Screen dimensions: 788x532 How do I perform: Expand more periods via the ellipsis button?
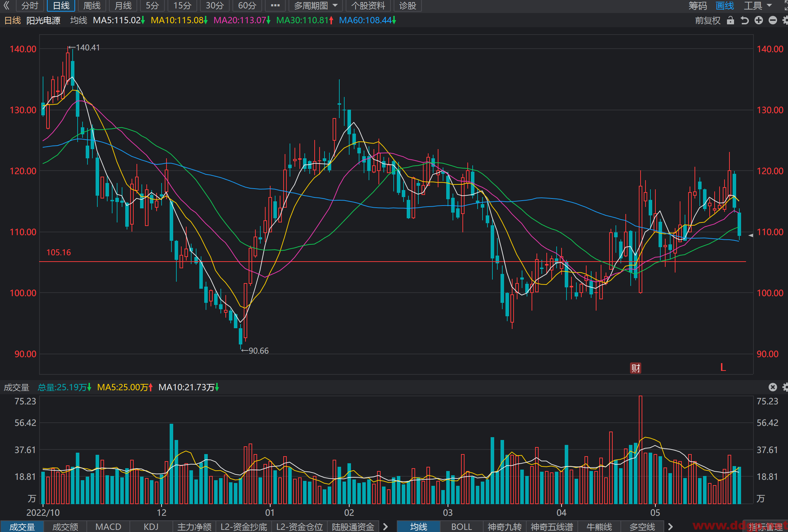[275, 6]
